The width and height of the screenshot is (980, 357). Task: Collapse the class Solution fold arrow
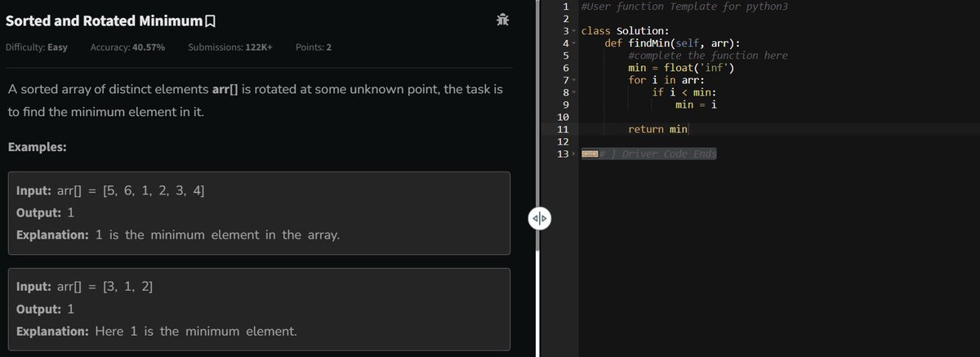[x=575, y=31]
